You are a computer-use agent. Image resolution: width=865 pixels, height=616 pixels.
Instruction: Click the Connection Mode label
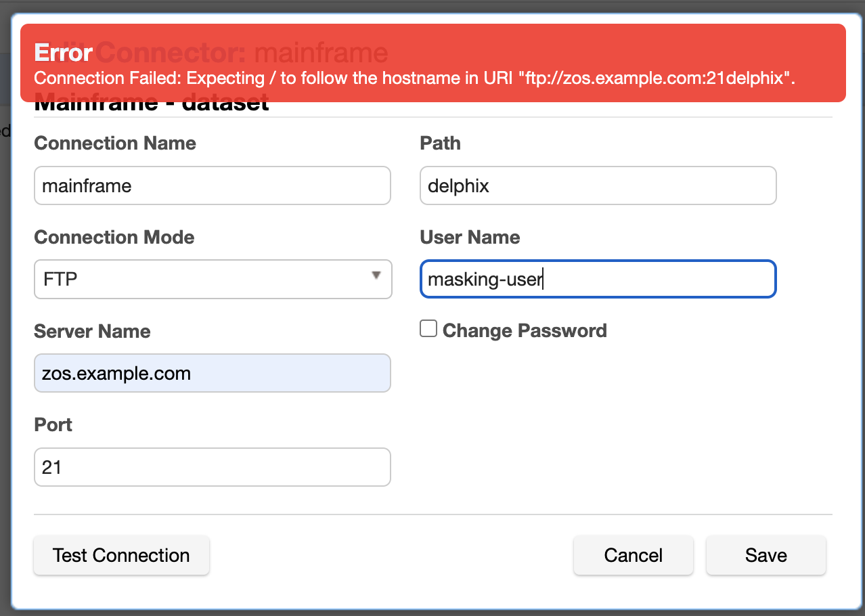(114, 238)
